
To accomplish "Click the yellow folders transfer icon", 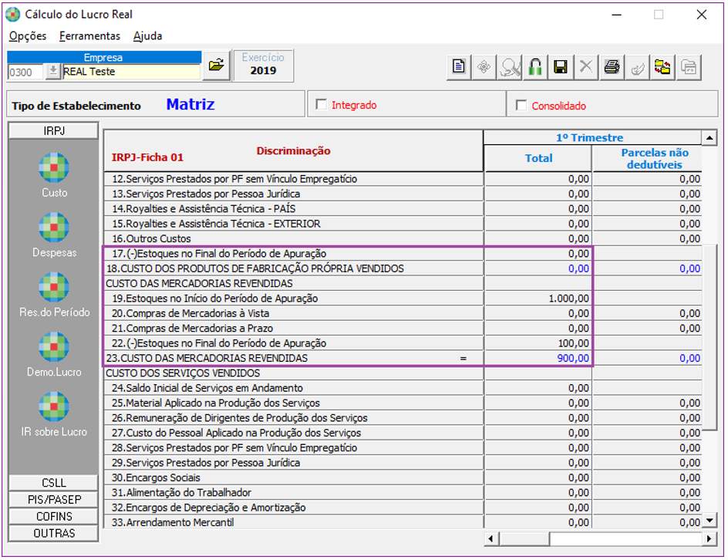I will pos(662,67).
